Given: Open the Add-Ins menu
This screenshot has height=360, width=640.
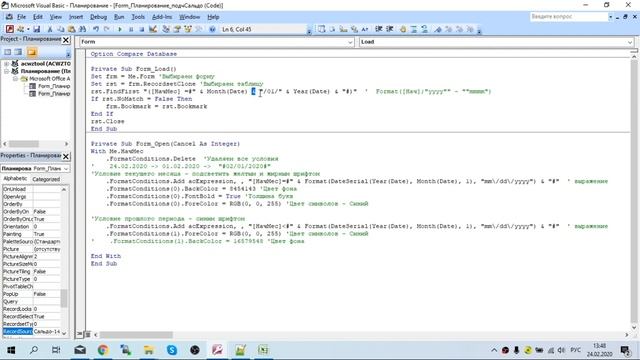Looking at the screenshot, I should 162,17.
